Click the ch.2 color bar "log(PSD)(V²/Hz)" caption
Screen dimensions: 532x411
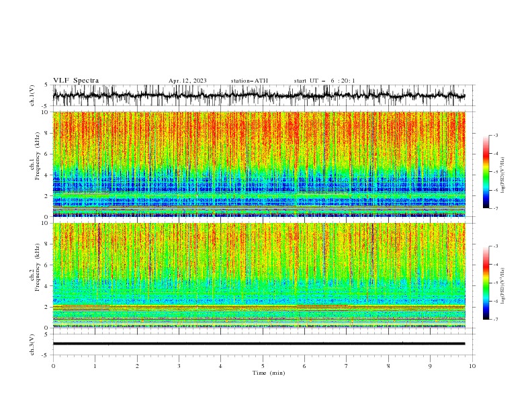coord(502,286)
